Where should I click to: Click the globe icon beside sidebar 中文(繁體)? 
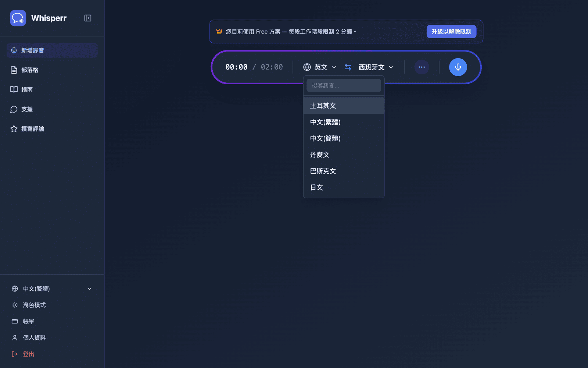[x=15, y=289]
